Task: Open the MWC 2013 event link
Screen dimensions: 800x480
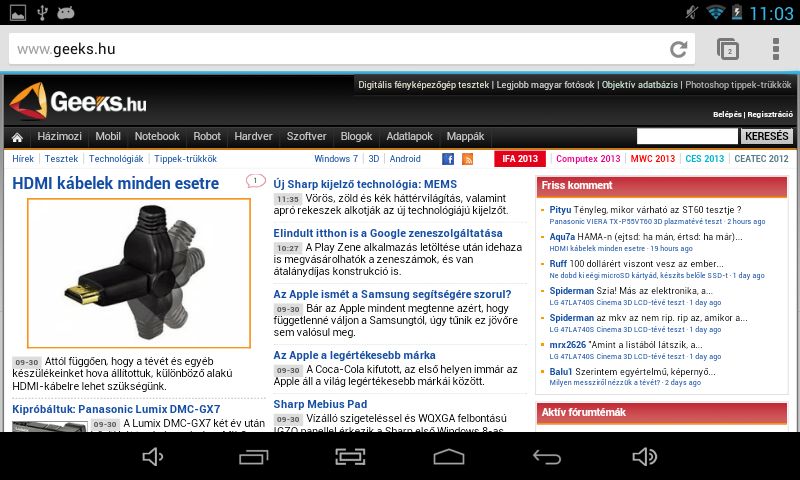Action: point(653,159)
